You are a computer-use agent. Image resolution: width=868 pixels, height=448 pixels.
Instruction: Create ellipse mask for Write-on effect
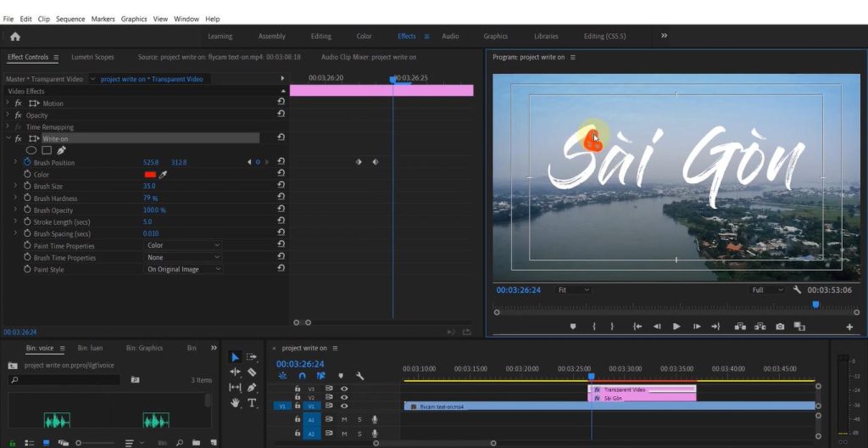pyautogui.click(x=31, y=150)
